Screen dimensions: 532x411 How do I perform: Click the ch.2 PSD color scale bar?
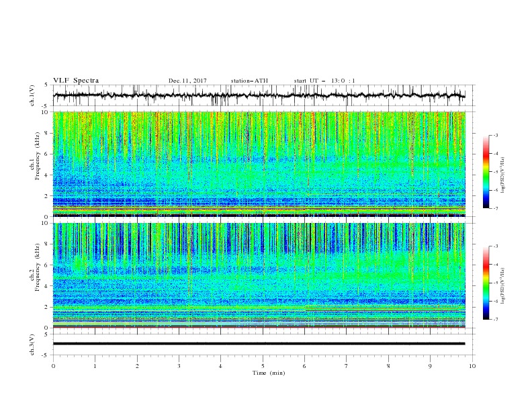pyautogui.click(x=486, y=283)
